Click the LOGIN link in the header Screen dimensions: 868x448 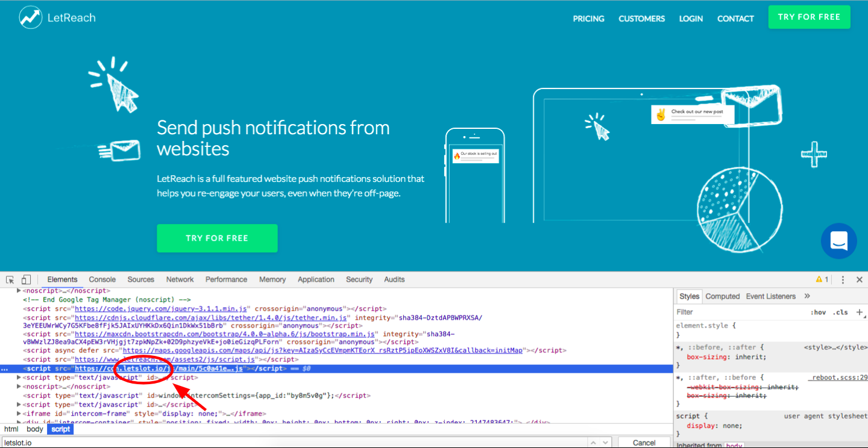point(691,19)
